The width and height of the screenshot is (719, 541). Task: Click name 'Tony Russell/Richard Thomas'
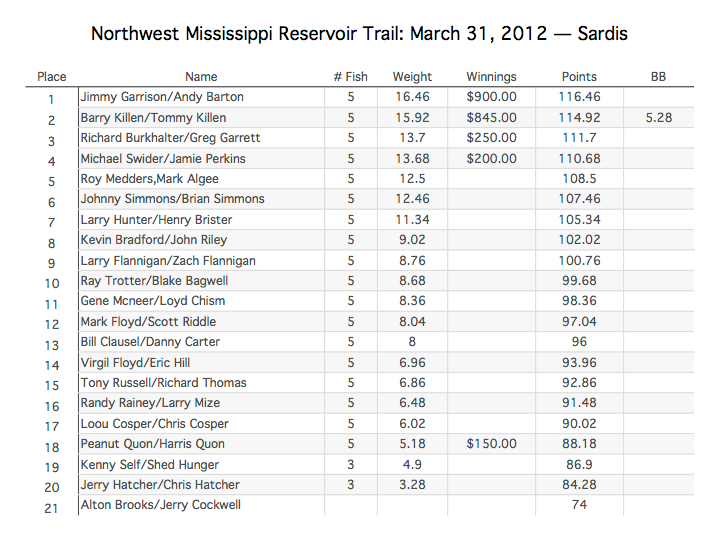click(x=164, y=383)
